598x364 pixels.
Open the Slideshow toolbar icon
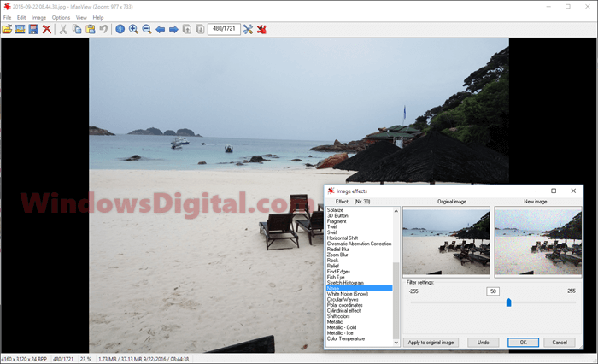[21, 29]
